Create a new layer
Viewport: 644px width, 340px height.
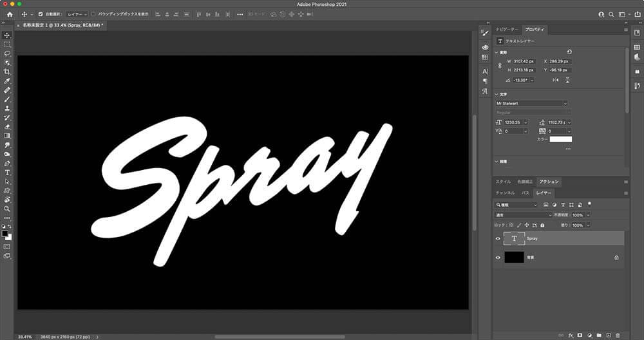pyautogui.click(x=609, y=335)
